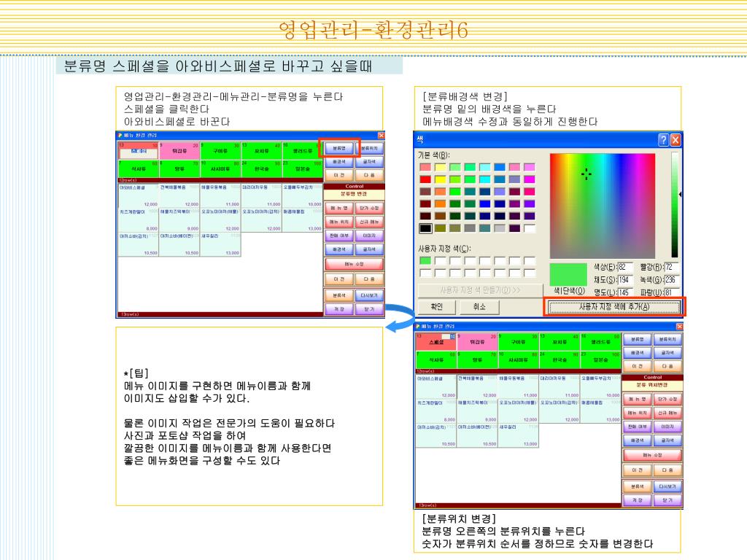Click the 색상(E) input field

click(x=625, y=267)
